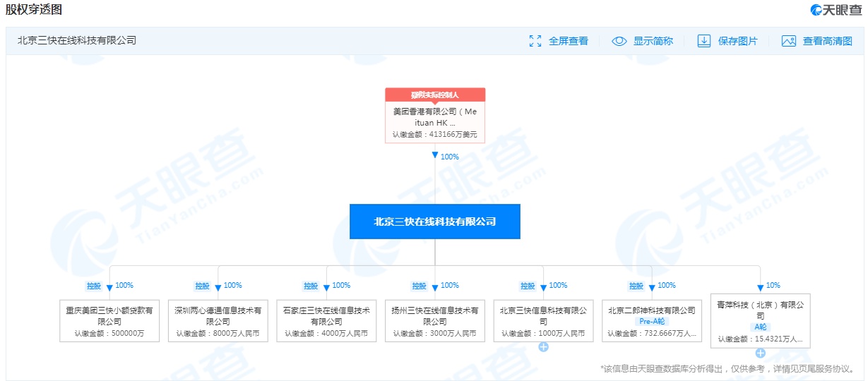Click the 10% share label for 青萍科技

773,286
